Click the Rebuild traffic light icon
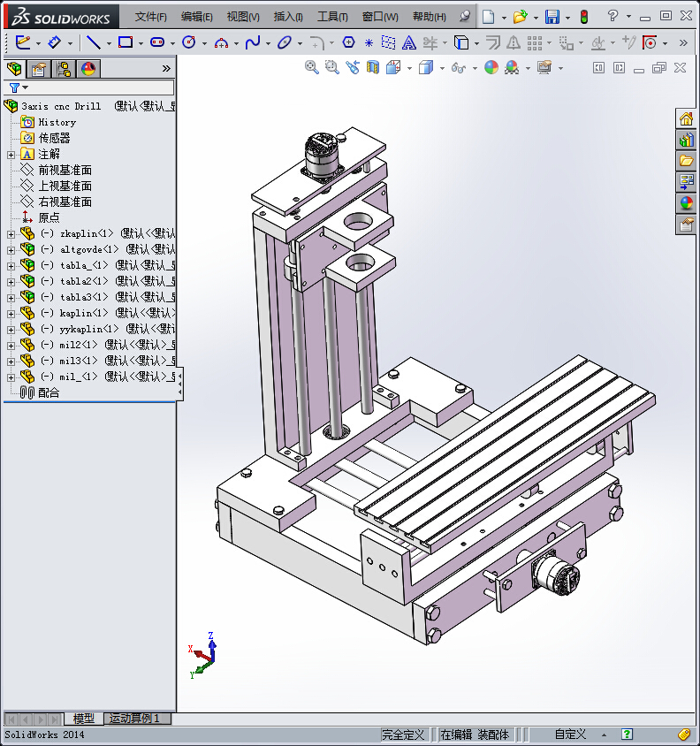 (584, 17)
